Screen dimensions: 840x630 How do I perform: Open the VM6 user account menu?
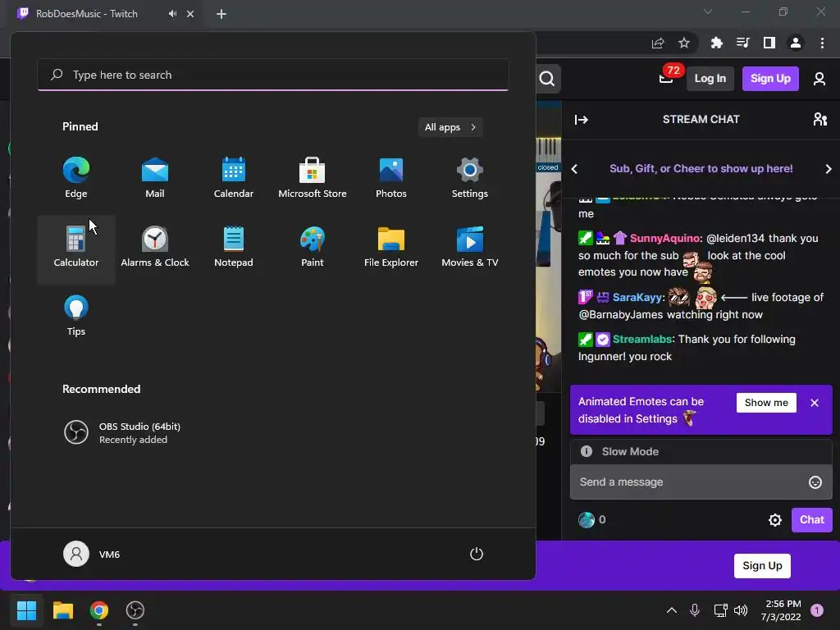click(x=92, y=554)
